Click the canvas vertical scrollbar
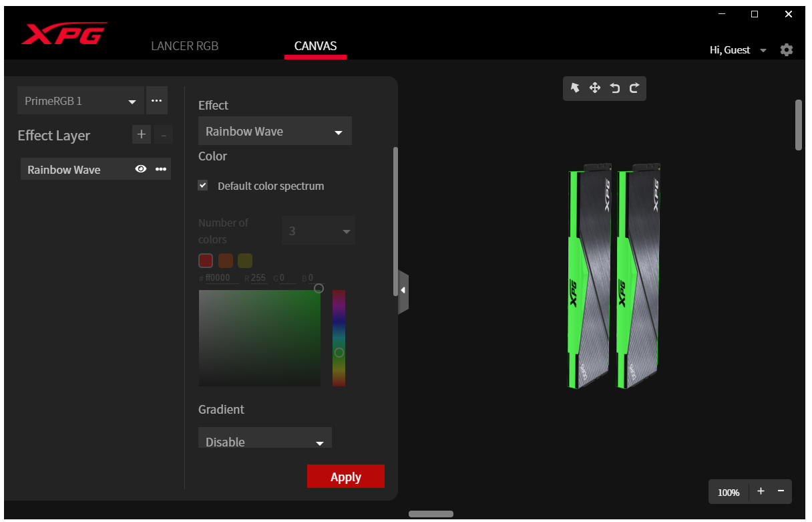 798,125
